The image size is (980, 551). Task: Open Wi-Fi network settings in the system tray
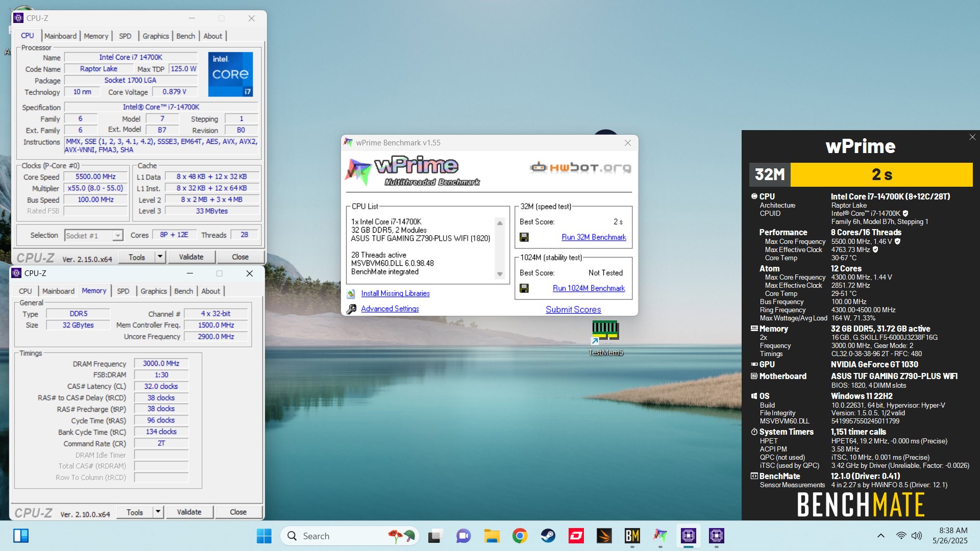tap(901, 536)
